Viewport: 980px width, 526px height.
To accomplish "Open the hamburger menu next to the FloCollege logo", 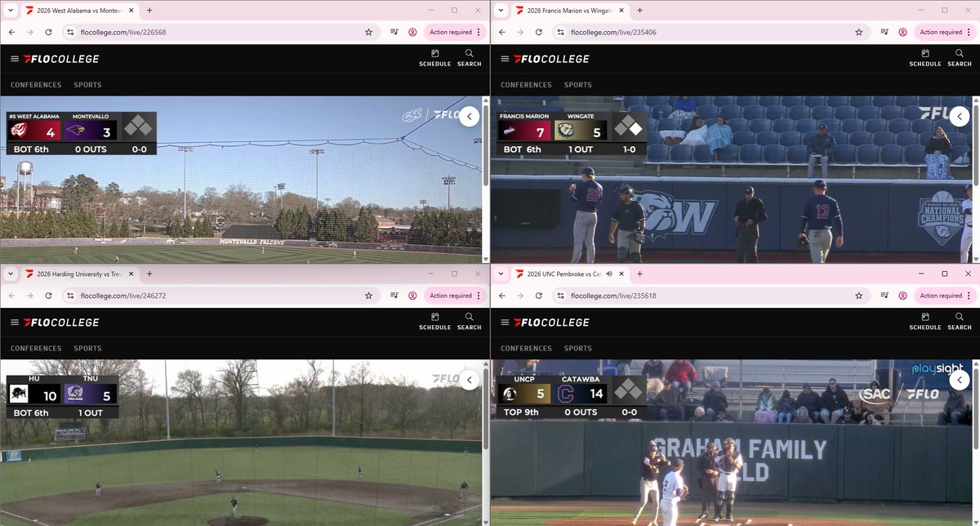I will (x=14, y=59).
